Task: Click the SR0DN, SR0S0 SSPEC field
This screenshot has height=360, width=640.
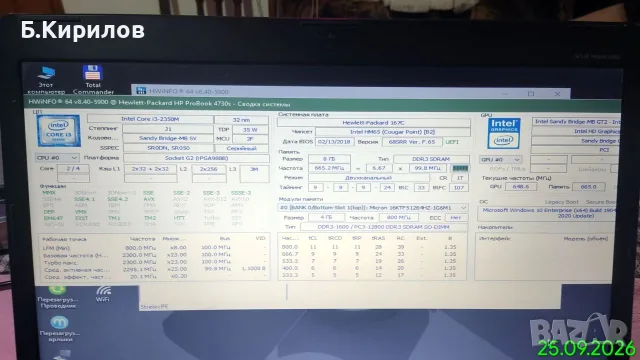Action: [168, 148]
